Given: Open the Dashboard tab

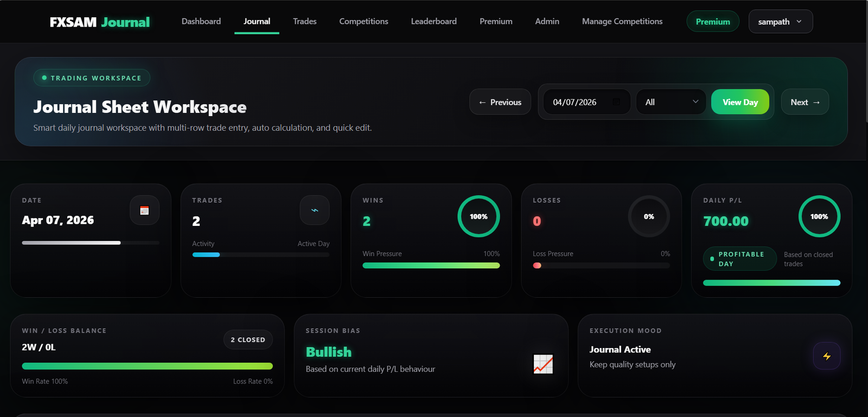Looking at the screenshot, I should point(201,21).
